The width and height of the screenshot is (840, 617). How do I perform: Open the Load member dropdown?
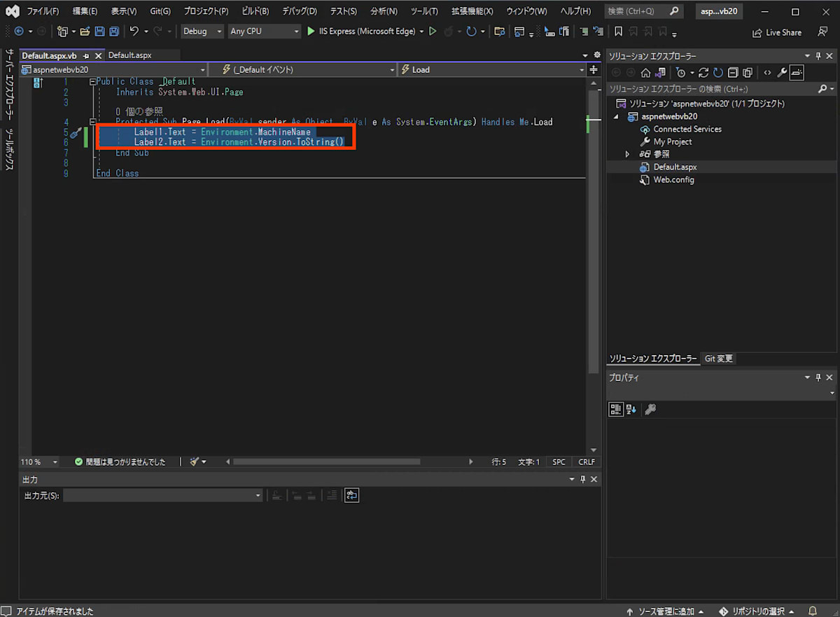(492, 69)
